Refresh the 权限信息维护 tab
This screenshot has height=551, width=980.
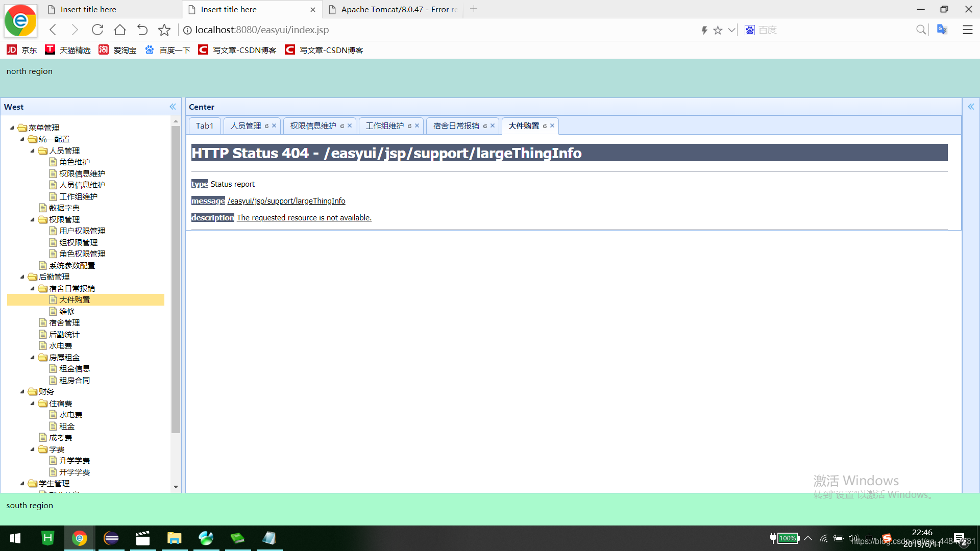[342, 126]
